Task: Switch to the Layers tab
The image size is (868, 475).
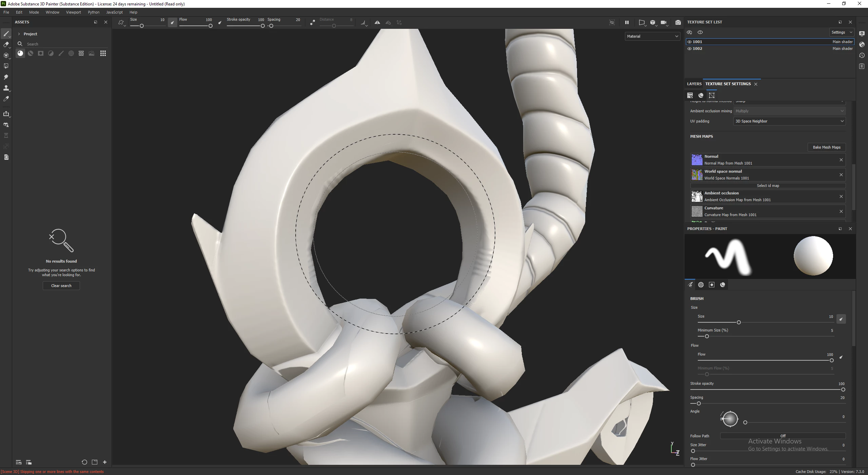Action: click(x=694, y=84)
